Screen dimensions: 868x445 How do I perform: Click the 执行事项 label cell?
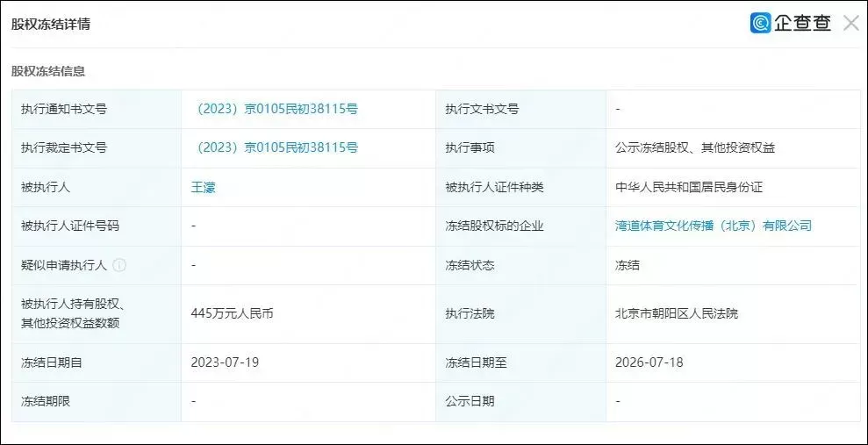521,148
